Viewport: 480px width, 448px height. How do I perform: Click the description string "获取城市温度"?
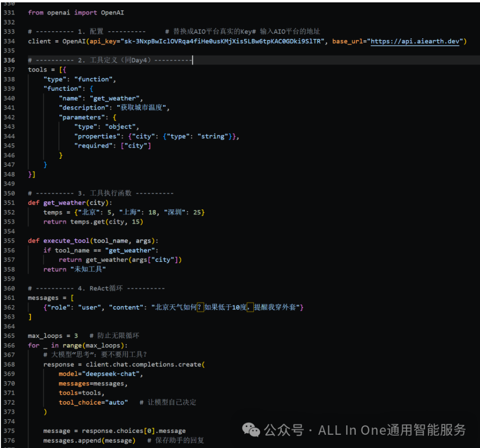pos(141,108)
